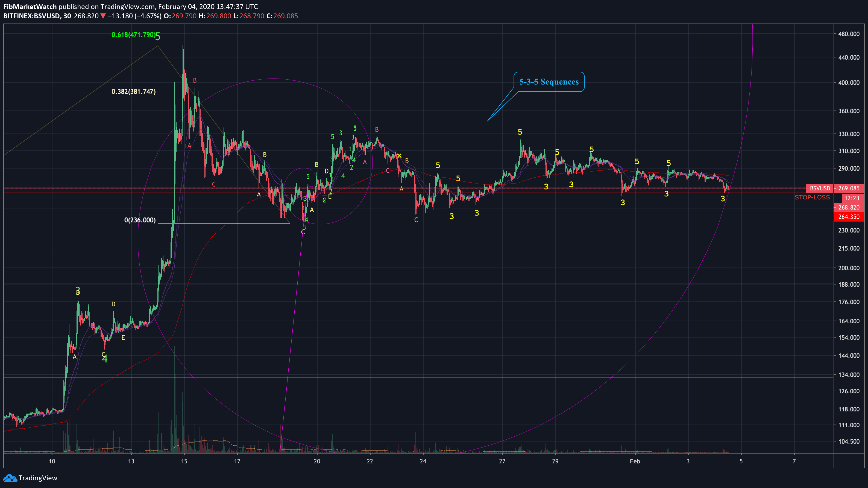Click the 330.000 price axis value
The image size is (868, 488).
tap(849, 134)
